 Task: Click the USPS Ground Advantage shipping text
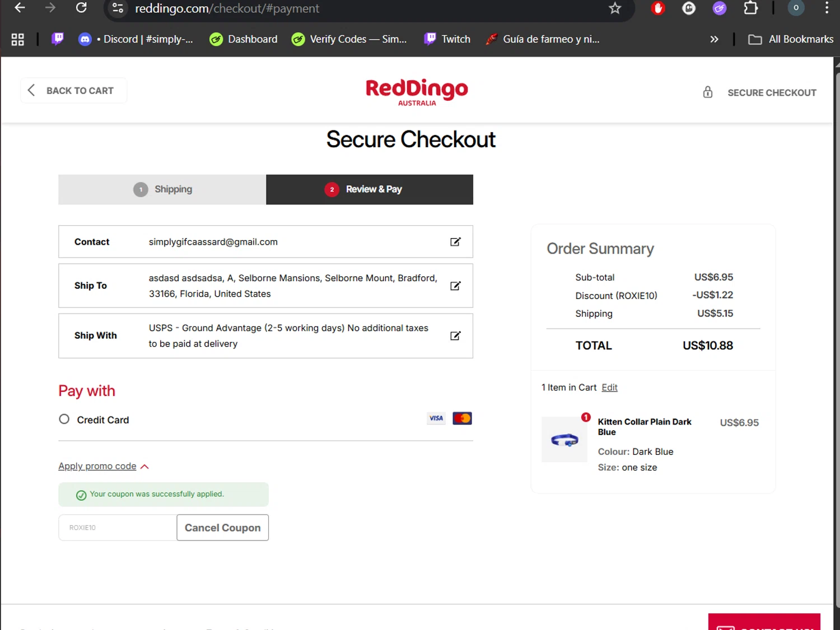288,336
